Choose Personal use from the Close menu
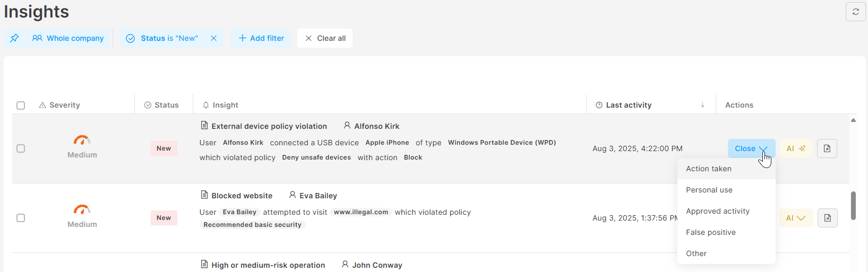 pos(726,190)
